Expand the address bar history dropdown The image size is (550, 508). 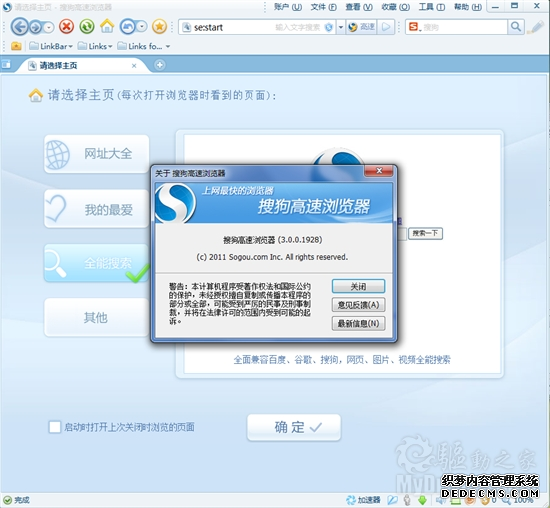point(341,27)
